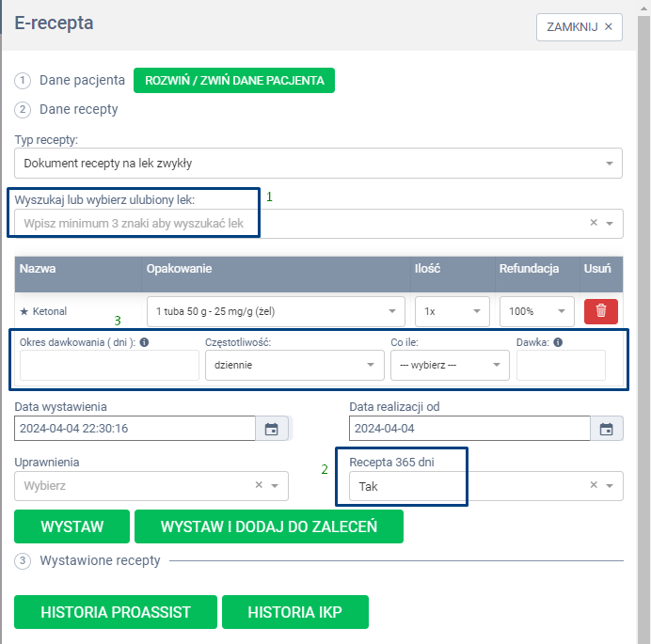
Task: Open calendar for Data realizacji od
Action: pyautogui.click(x=607, y=429)
